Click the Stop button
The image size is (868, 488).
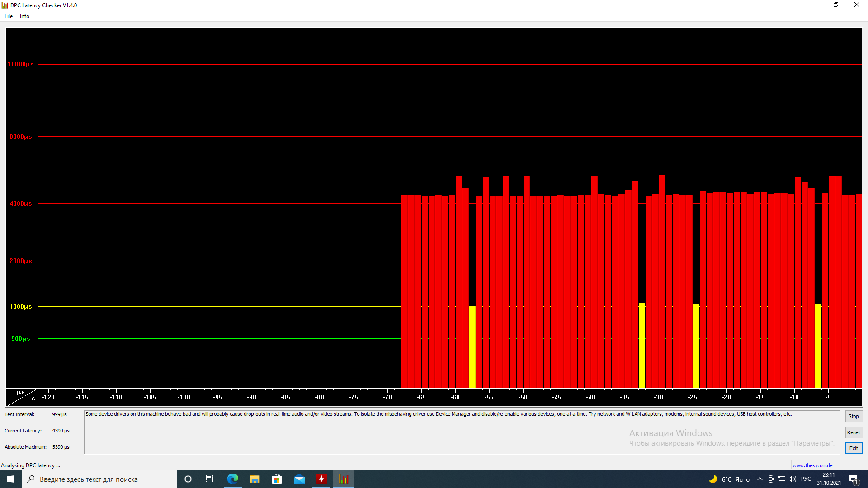click(x=853, y=416)
